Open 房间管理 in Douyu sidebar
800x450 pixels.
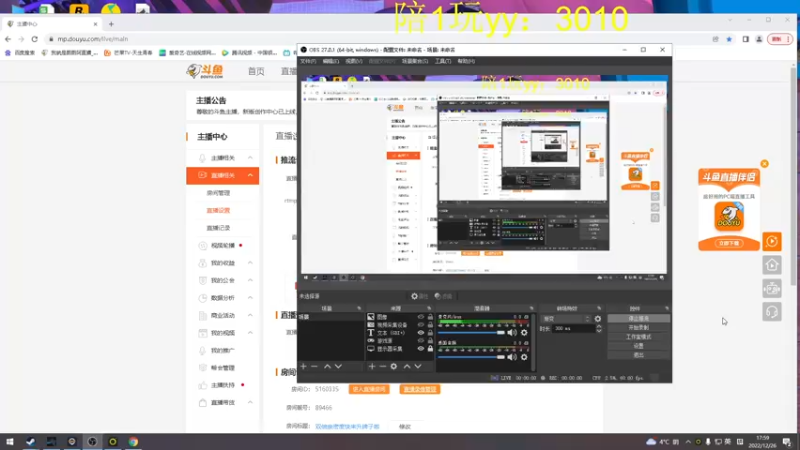tap(218, 193)
